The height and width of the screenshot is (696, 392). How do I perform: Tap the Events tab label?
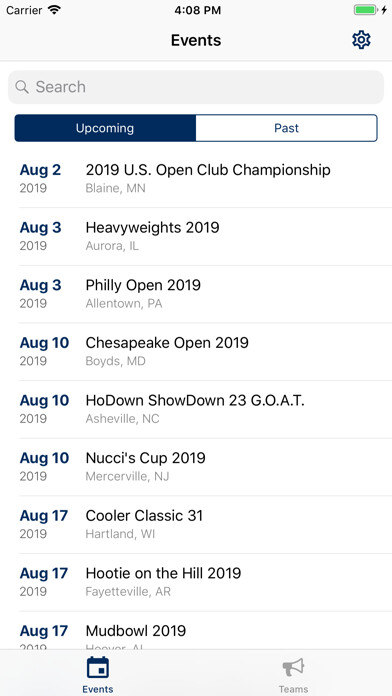click(x=98, y=689)
